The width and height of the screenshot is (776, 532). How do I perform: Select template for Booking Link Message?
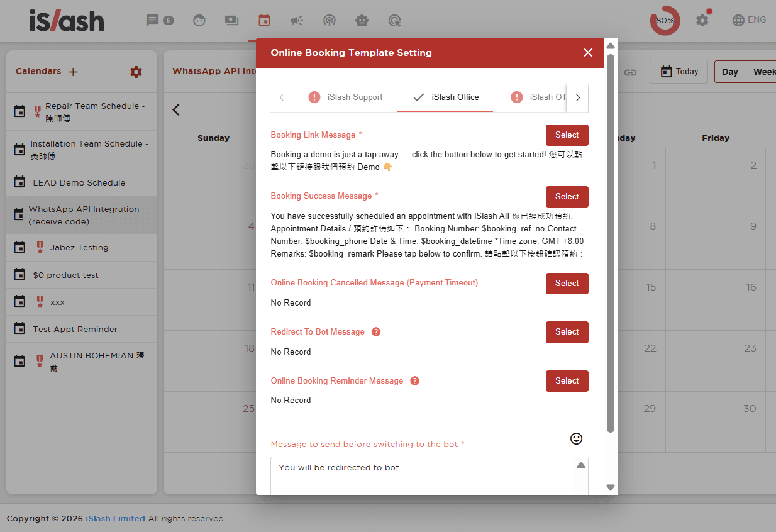point(567,135)
